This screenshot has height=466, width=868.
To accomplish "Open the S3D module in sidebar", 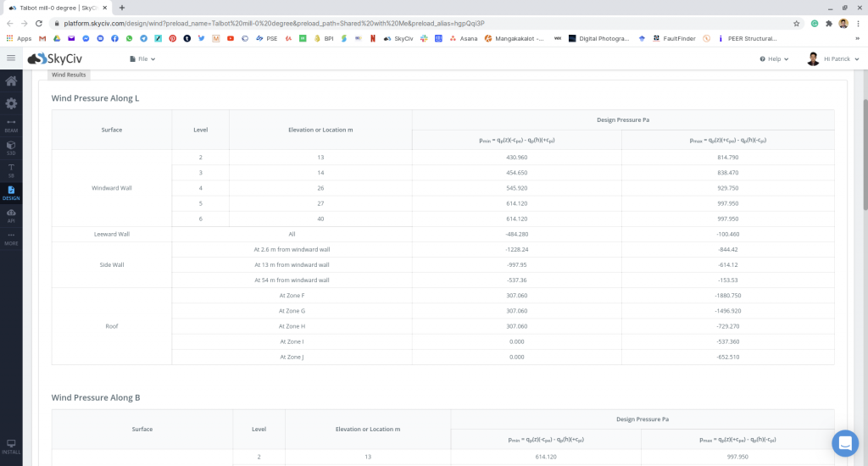I will pos(11,147).
